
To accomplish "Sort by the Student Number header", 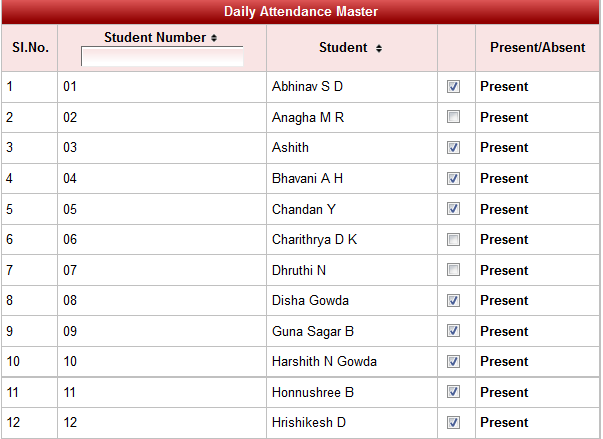I will click(x=154, y=38).
